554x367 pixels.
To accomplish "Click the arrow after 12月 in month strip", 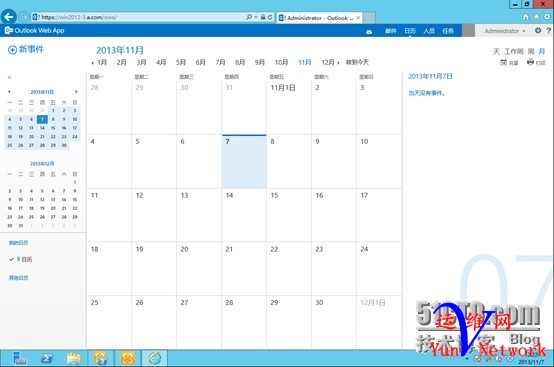I will click(338, 63).
